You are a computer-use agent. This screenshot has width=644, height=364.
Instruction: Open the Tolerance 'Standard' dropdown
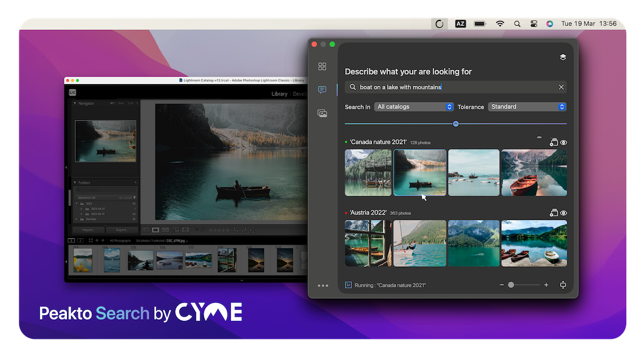tap(527, 107)
